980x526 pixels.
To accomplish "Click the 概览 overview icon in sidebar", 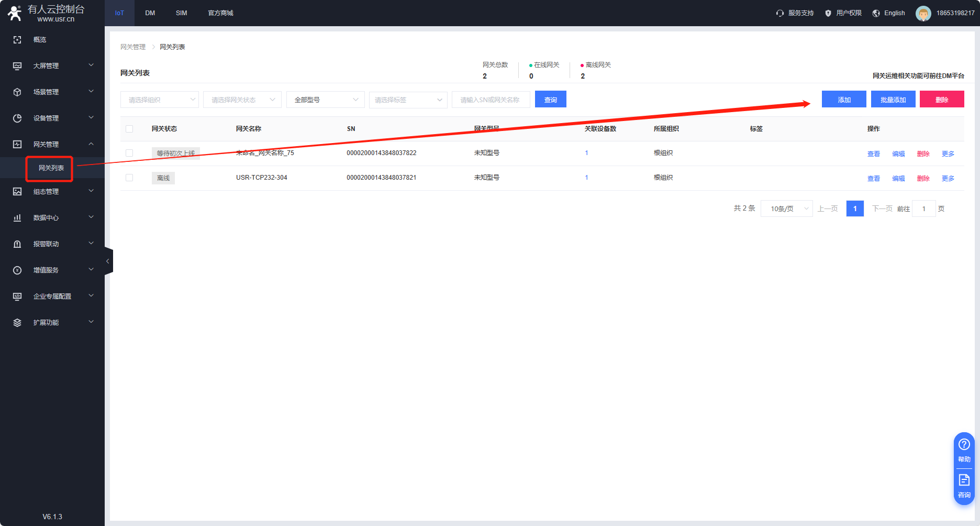I will 17,40.
